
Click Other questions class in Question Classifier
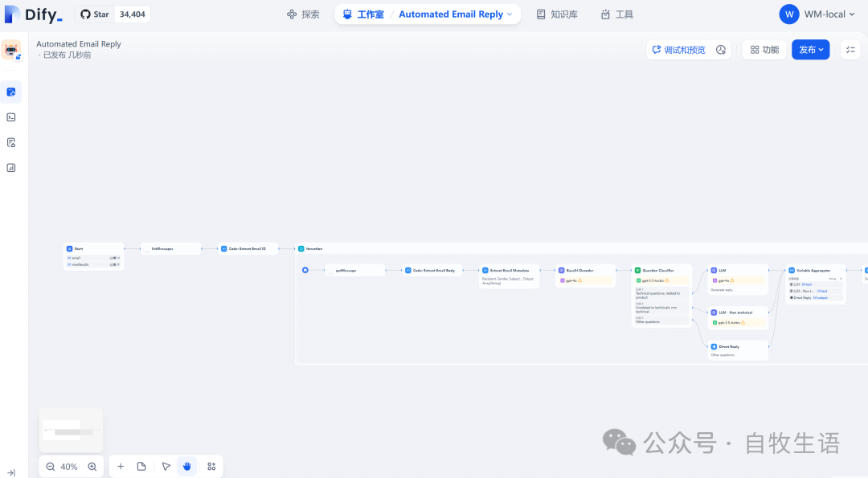click(662, 319)
